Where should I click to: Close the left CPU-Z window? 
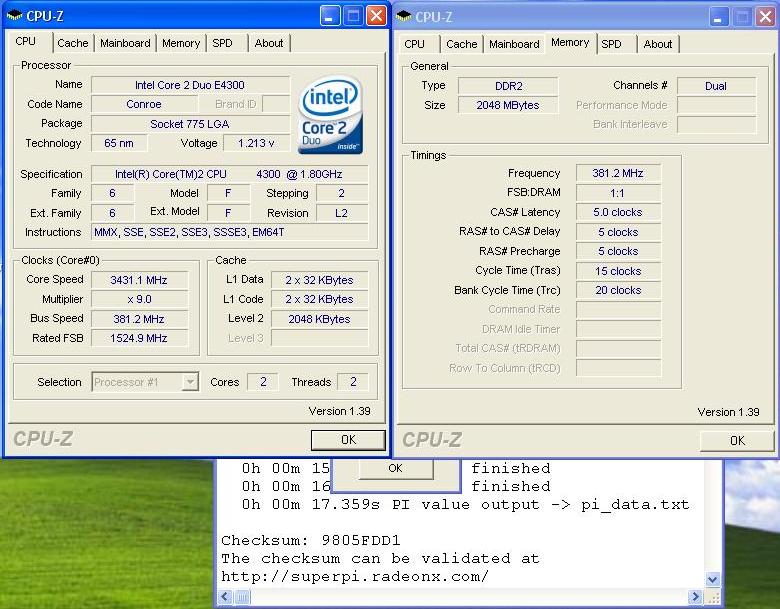(377, 16)
